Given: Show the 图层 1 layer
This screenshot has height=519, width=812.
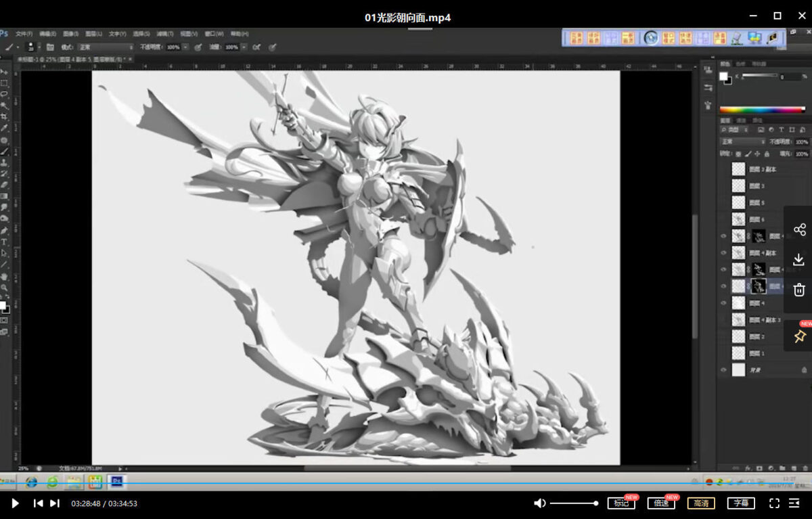Looking at the screenshot, I should pos(724,353).
